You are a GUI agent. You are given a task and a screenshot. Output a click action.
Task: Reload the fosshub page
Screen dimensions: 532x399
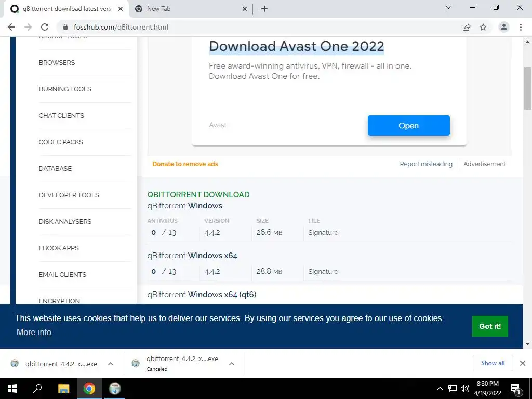tap(45, 27)
